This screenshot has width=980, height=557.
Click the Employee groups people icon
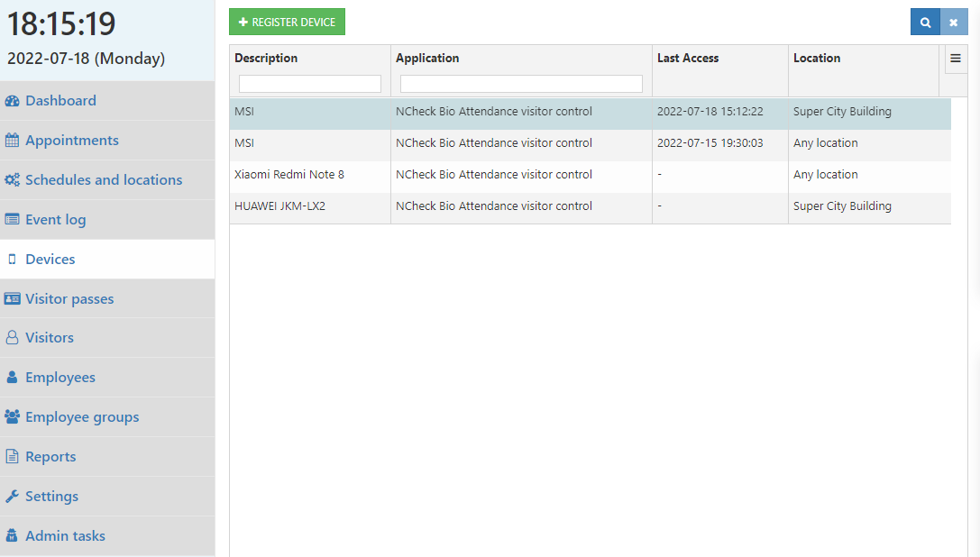12,417
